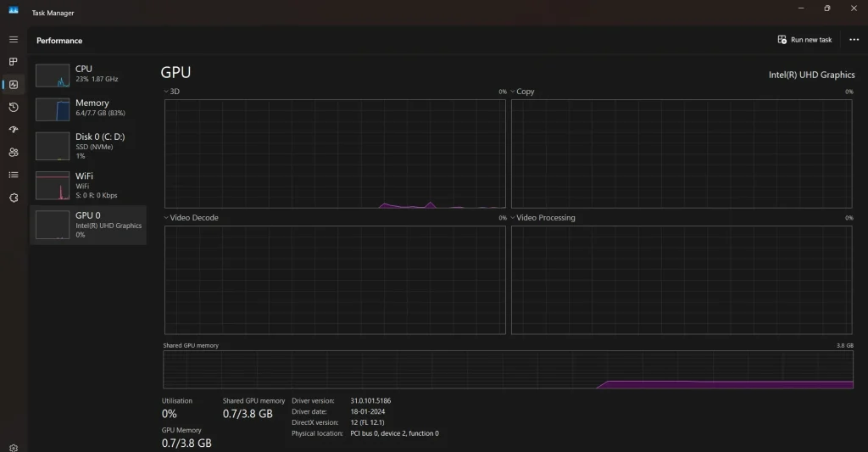The image size is (868, 452).
Task: Select Disk 0 (C: D:) entry
Action: pos(88,146)
